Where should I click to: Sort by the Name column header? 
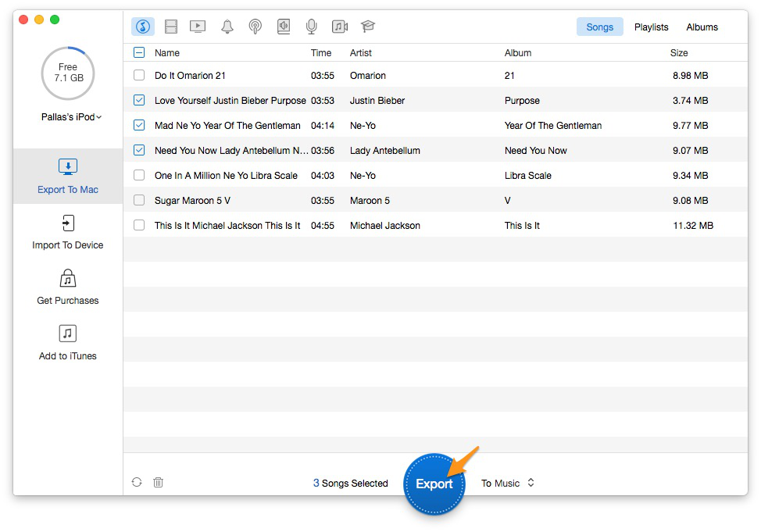167,53
